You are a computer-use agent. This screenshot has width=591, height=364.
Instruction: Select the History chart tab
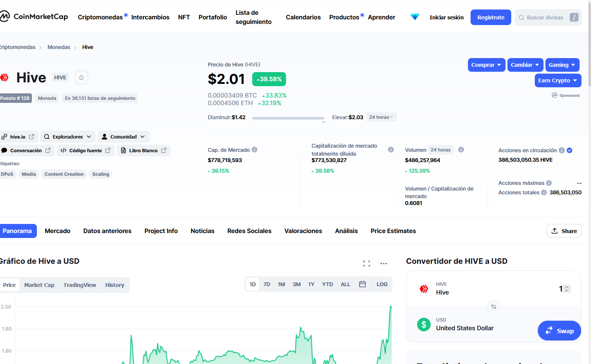[115, 285]
